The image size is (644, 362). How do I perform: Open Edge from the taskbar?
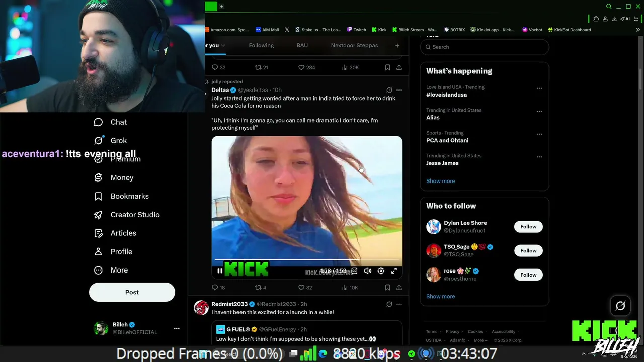(x=323, y=354)
